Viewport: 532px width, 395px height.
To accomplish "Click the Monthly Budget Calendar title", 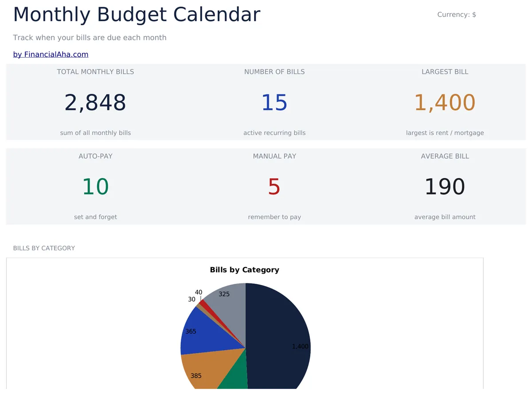I will 137,14.
